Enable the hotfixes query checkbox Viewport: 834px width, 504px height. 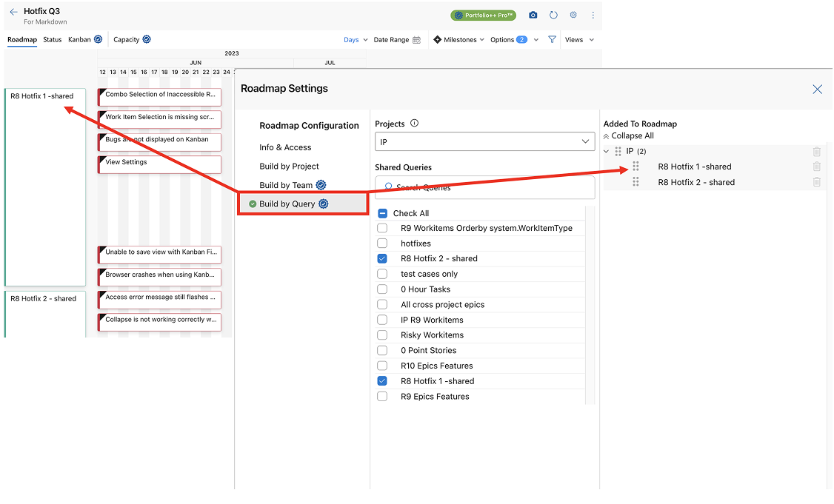pos(382,243)
